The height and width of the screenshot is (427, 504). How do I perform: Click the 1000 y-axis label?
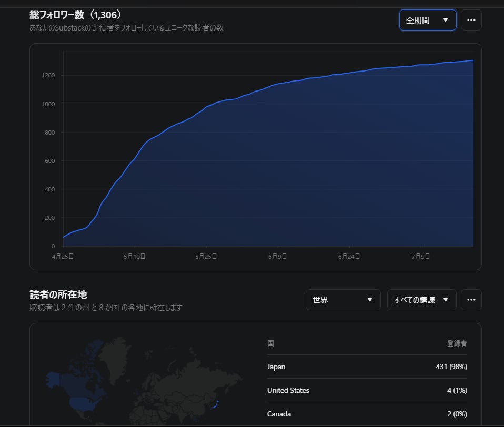48,104
